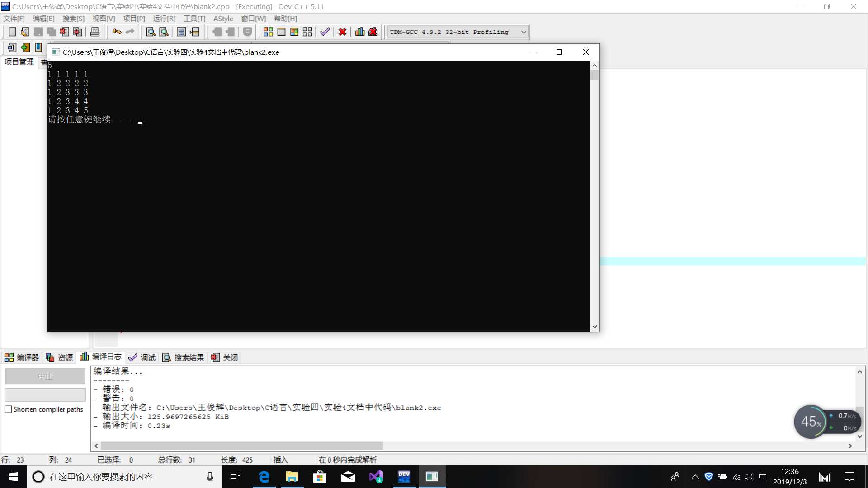This screenshot has width=868, height=488.
Task: Open the 视图[V] menu
Action: [104, 19]
